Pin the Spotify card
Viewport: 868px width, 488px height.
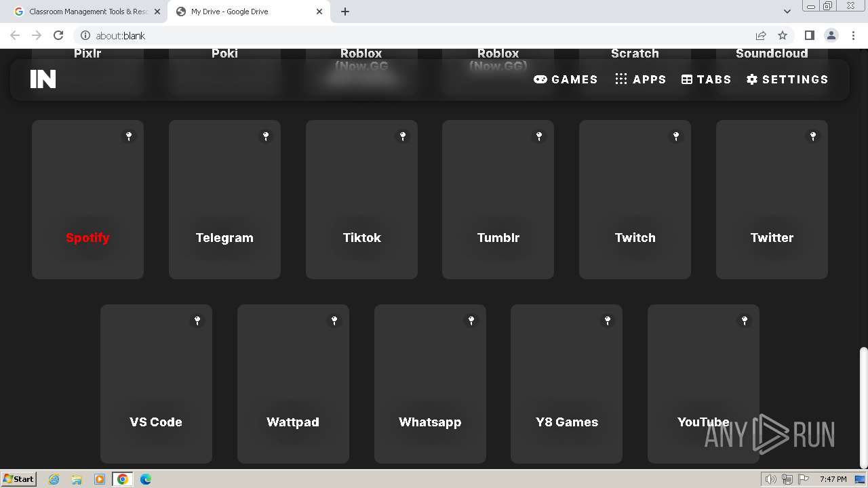pyautogui.click(x=129, y=136)
